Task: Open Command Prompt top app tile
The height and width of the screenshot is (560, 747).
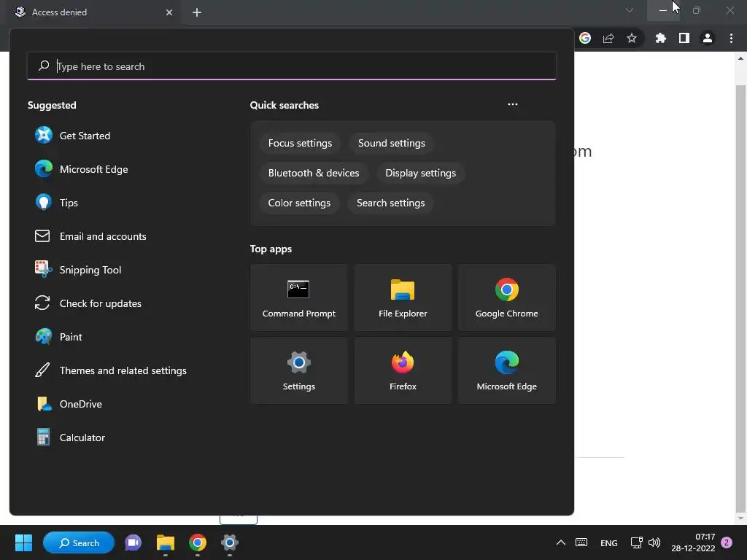Action: pos(298,297)
